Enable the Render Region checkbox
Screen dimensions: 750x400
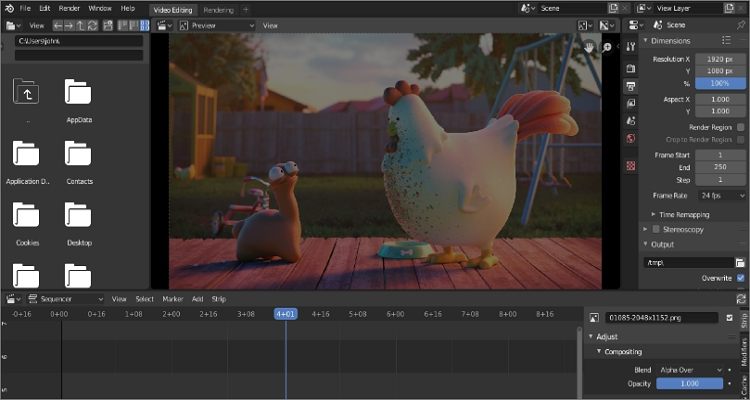coord(741,127)
